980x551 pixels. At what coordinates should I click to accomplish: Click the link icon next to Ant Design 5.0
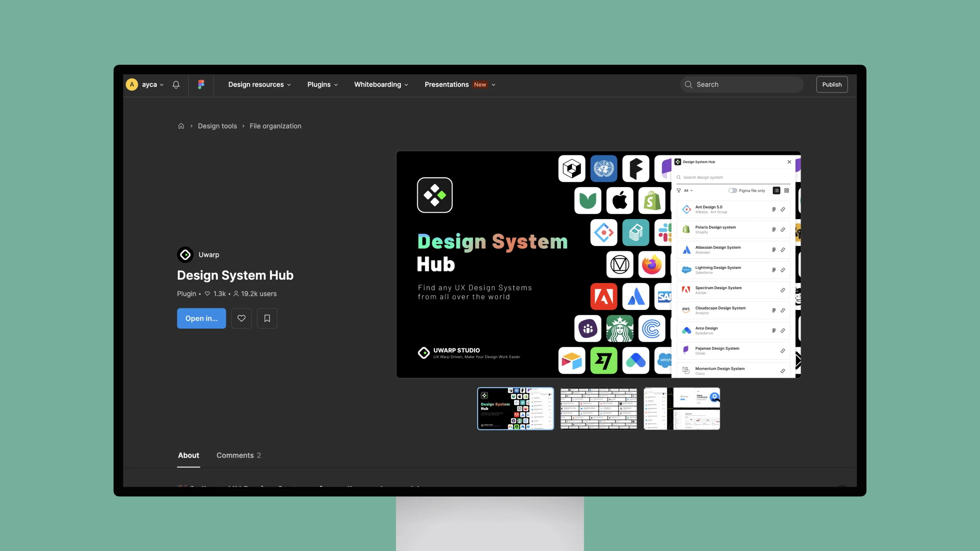pyautogui.click(x=782, y=209)
